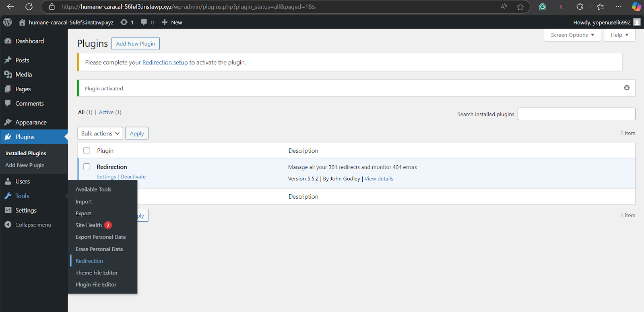This screenshot has height=312, width=644.
Task: Click the top Description column header
Action: click(x=303, y=151)
